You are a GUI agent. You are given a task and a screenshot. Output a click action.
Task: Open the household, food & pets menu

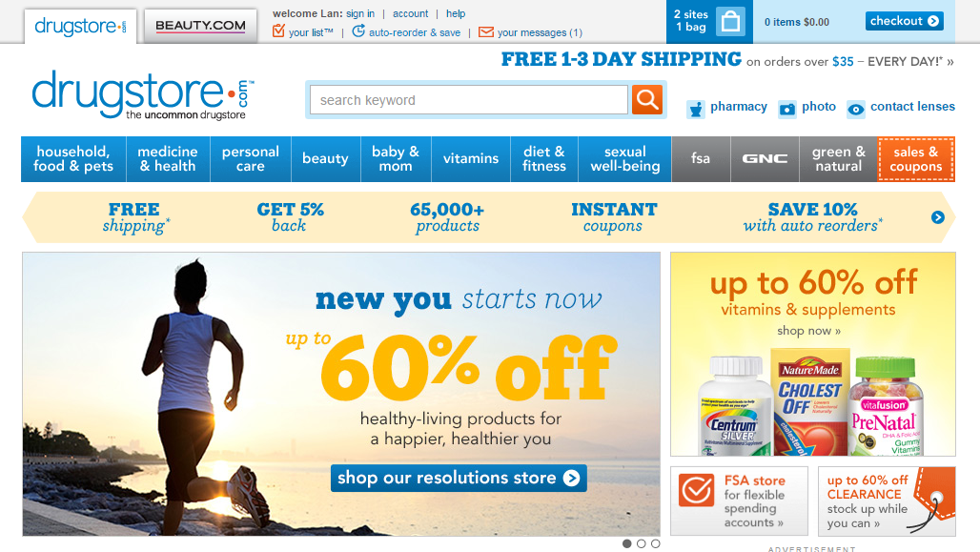[x=73, y=159]
